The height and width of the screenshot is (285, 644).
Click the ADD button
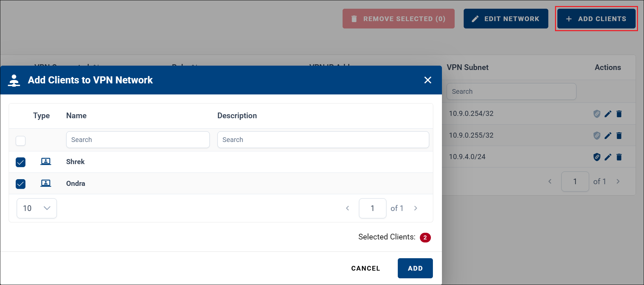(415, 268)
